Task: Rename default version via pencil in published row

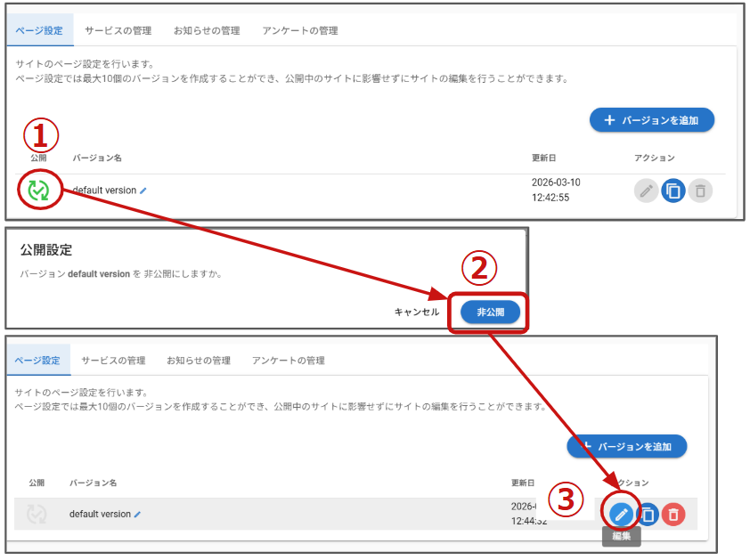Action: click(x=143, y=191)
